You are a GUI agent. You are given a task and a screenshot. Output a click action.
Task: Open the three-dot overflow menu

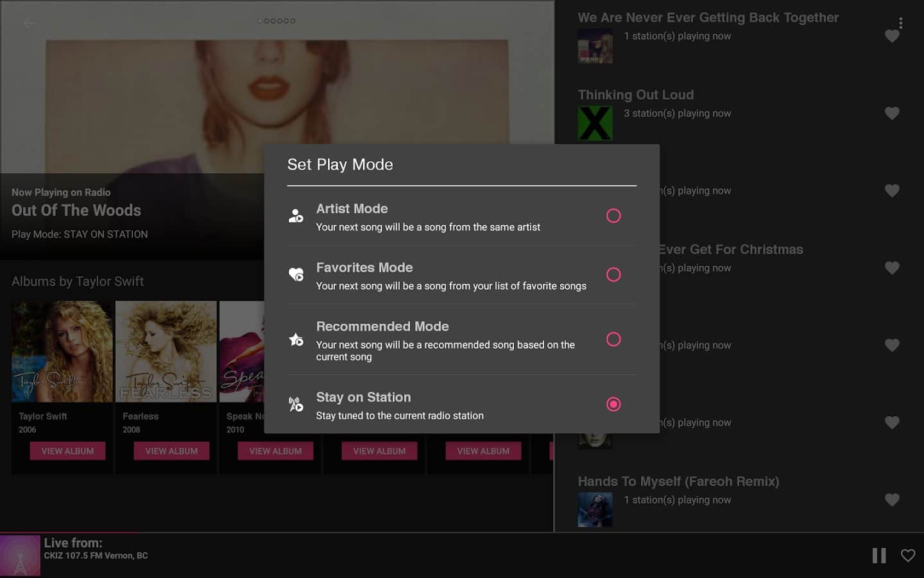pyautogui.click(x=900, y=23)
